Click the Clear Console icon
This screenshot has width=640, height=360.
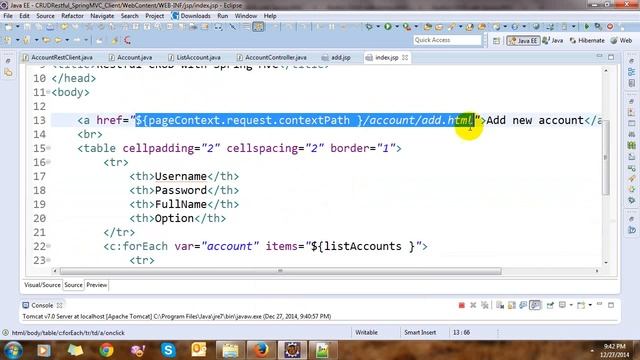pyautogui.click(x=500, y=305)
